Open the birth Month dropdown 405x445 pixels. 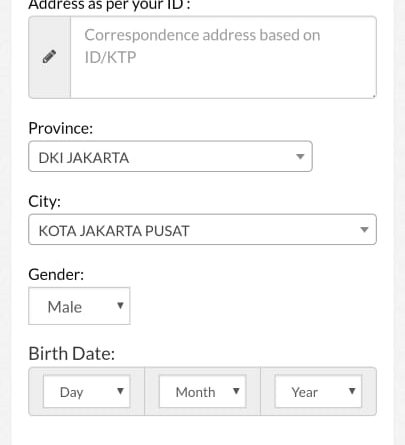click(202, 391)
